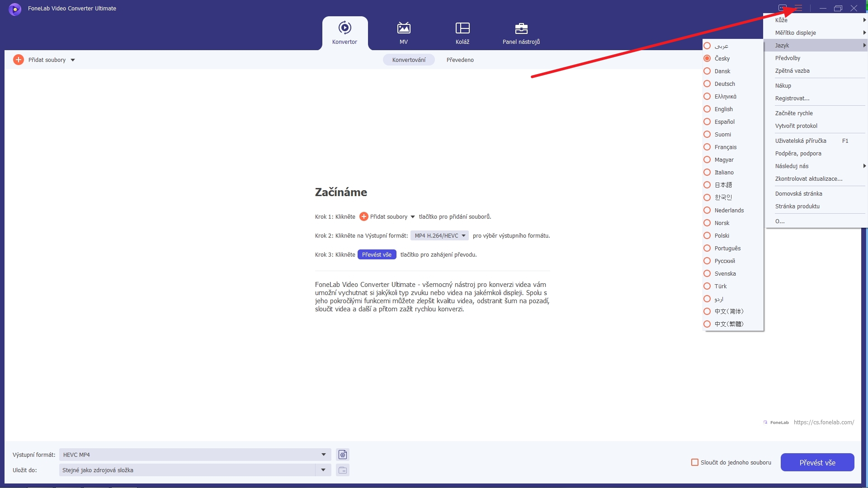This screenshot has height=488, width=868.
Task: Expand the HEVC MP4 format dropdown arrow
Action: [324, 455]
